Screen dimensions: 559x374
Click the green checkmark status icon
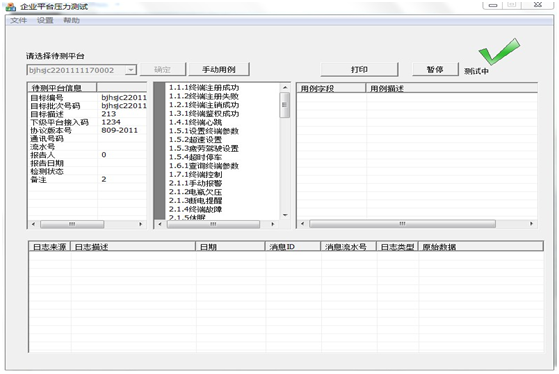pyautogui.click(x=499, y=51)
